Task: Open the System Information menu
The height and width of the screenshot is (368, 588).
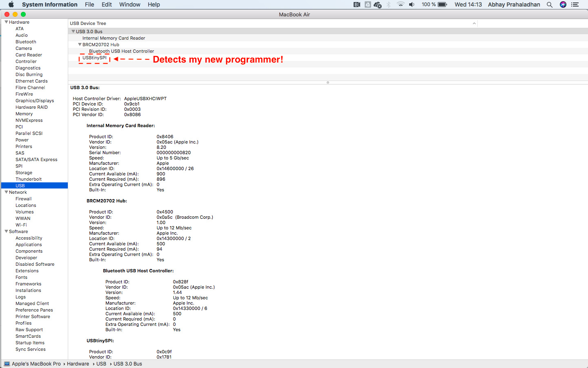Action: [50, 4]
